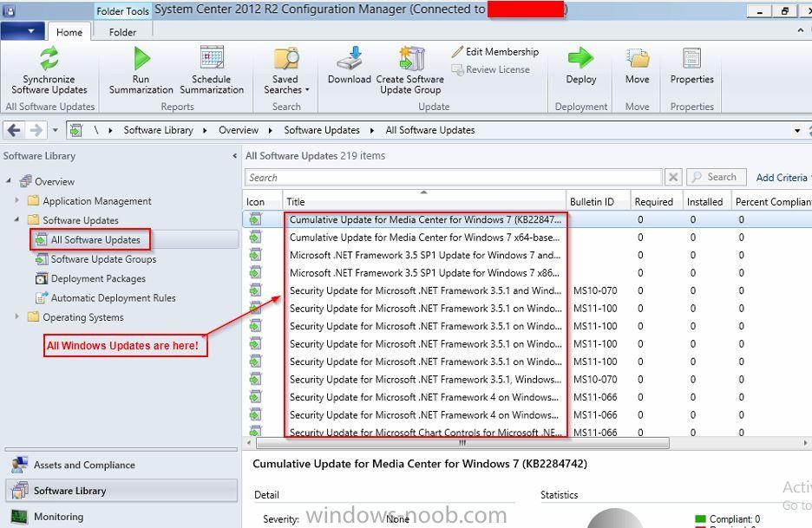This screenshot has width=812, height=528.
Task: Click the Search button
Action: (x=717, y=177)
